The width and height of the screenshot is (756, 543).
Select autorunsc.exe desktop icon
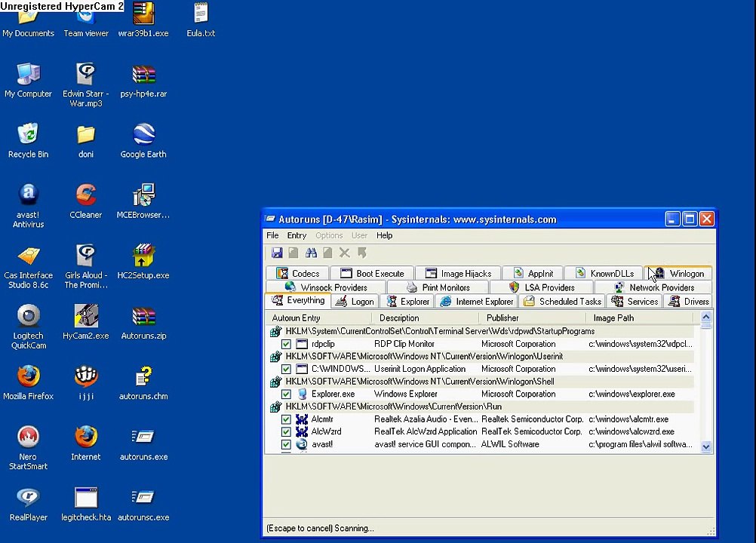143,504
